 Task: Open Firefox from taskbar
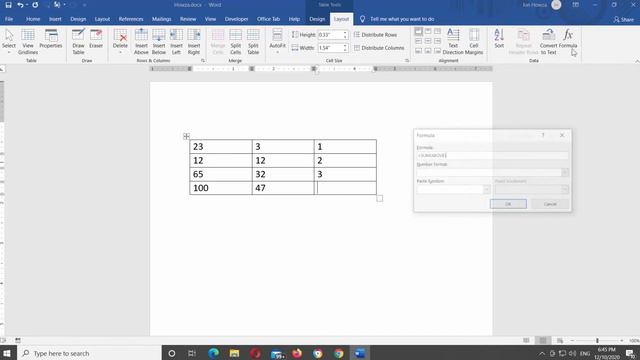tap(297, 353)
